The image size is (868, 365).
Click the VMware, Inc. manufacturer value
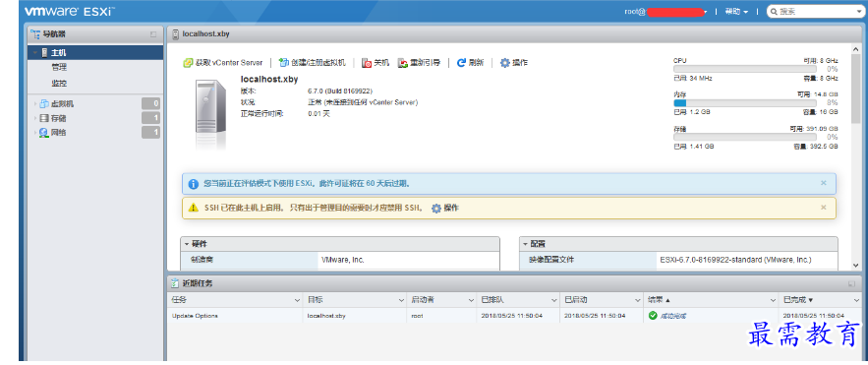(x=343, y=259)
